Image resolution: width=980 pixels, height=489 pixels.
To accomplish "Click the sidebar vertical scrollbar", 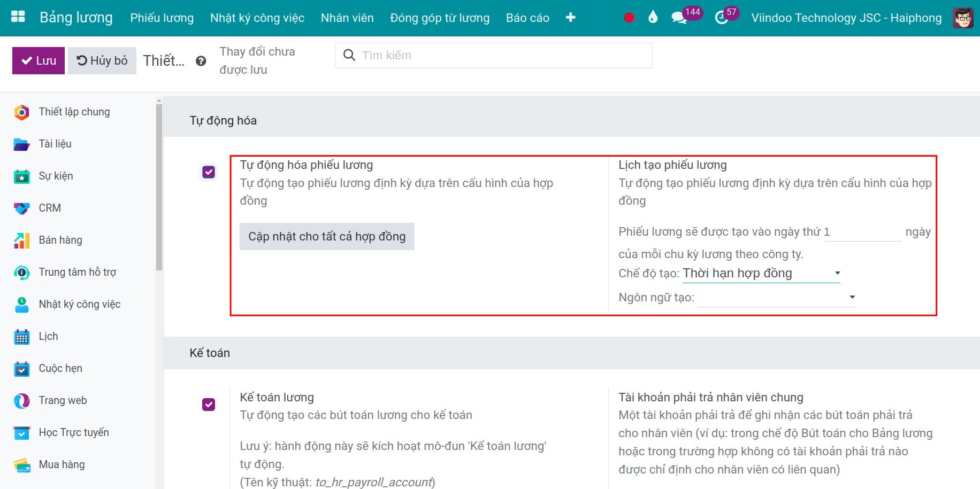I will (x=159, y=187).
